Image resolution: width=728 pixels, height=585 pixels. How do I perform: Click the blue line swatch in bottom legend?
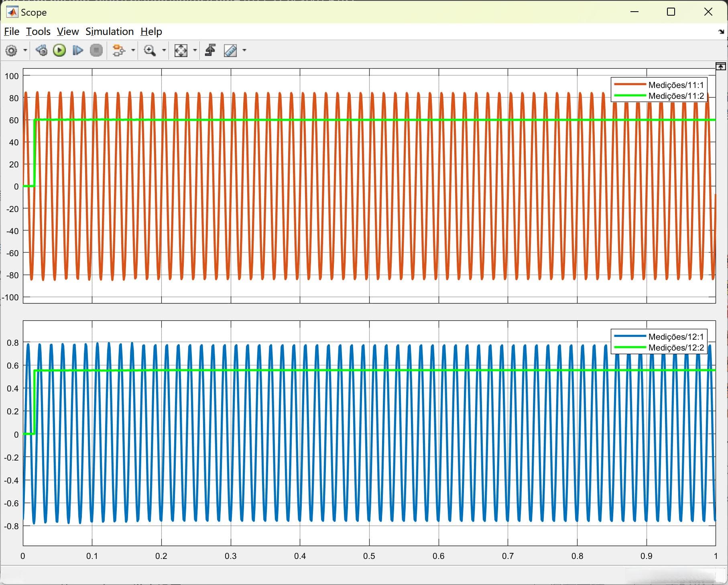[630, 336]
